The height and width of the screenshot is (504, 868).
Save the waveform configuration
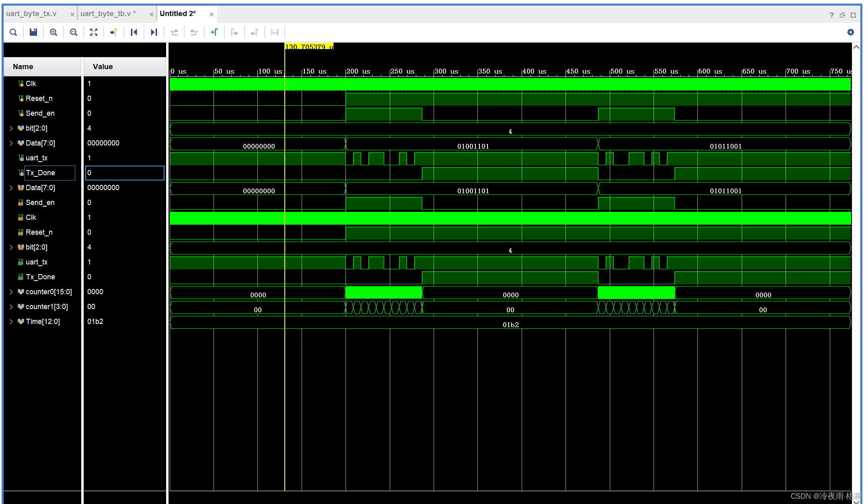(33, 32)
